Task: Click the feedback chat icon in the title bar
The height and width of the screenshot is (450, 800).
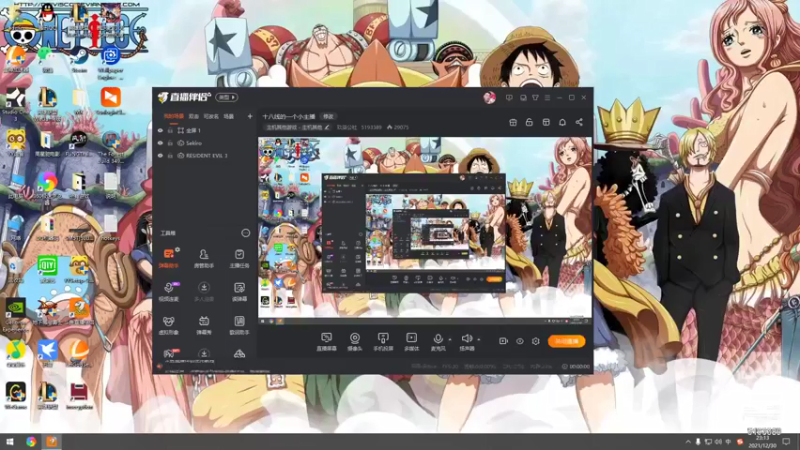Action: click(509, 97)
